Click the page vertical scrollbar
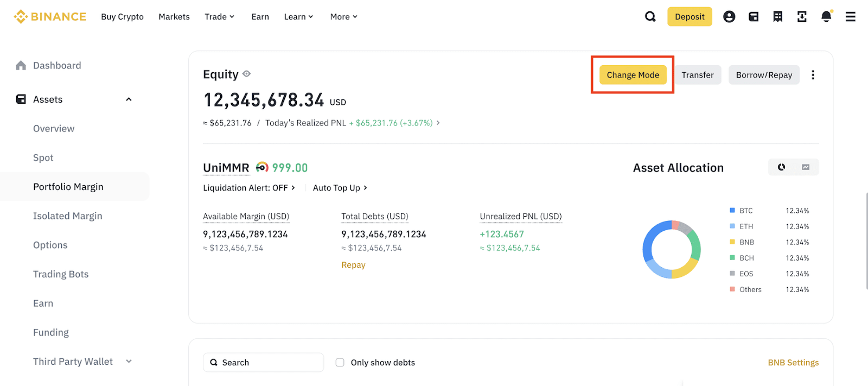868x386 pixels. [866, 241]
